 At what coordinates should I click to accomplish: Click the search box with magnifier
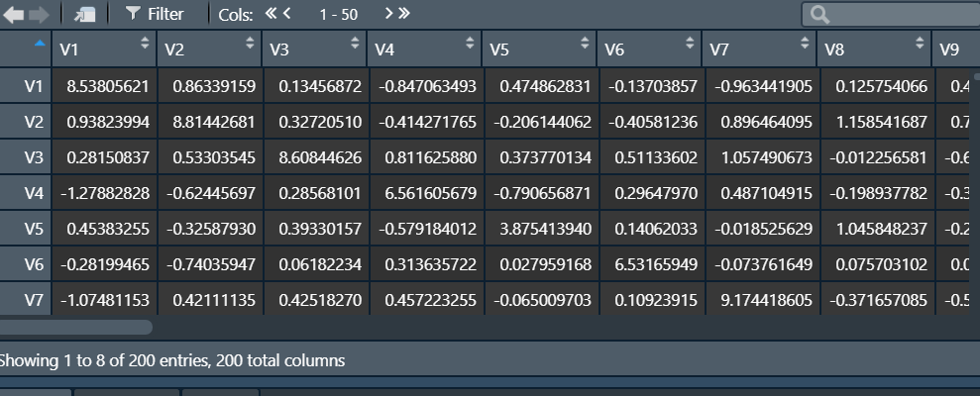892,14
